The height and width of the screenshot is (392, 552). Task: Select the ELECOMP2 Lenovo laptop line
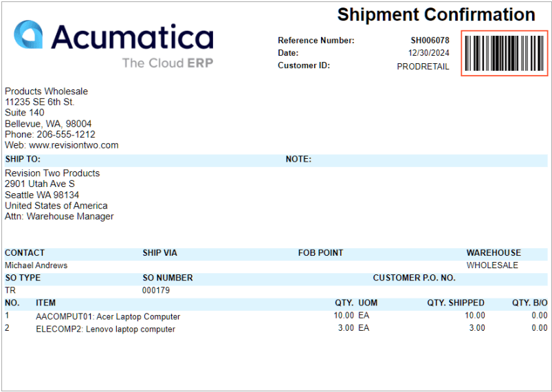click(276, 328)
